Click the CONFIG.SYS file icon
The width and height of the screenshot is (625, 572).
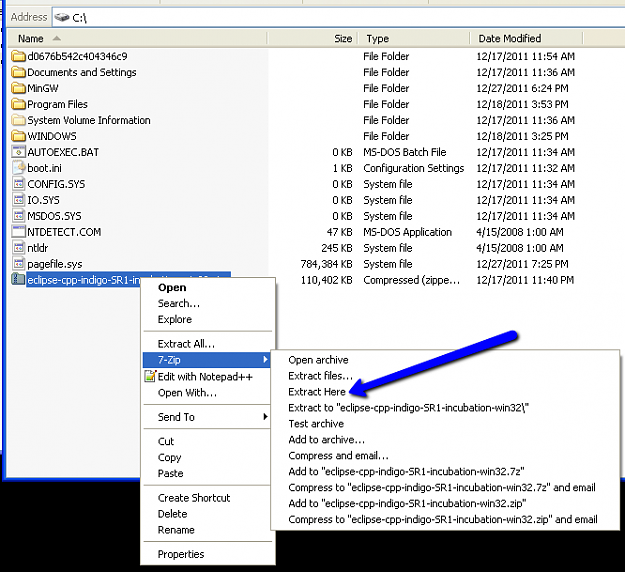(x=18, y=184)
